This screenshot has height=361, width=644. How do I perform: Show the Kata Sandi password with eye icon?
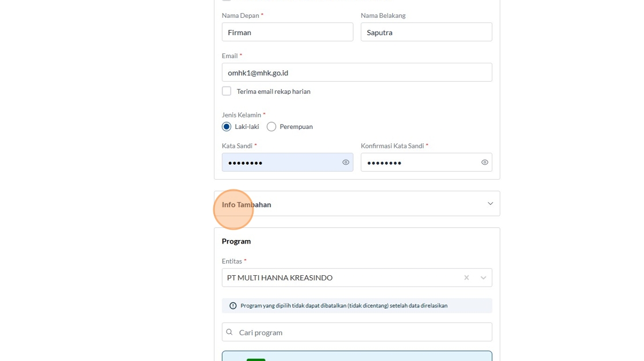point(346,162)
